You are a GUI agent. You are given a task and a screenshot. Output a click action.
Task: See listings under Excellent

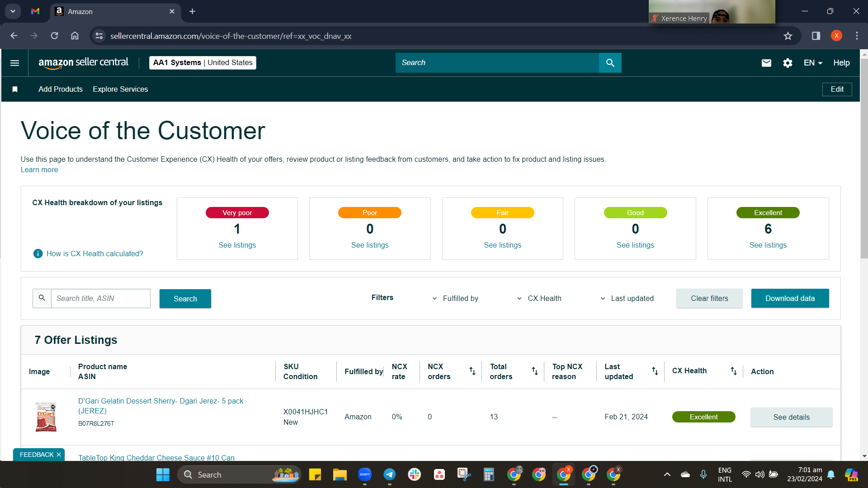768,245
